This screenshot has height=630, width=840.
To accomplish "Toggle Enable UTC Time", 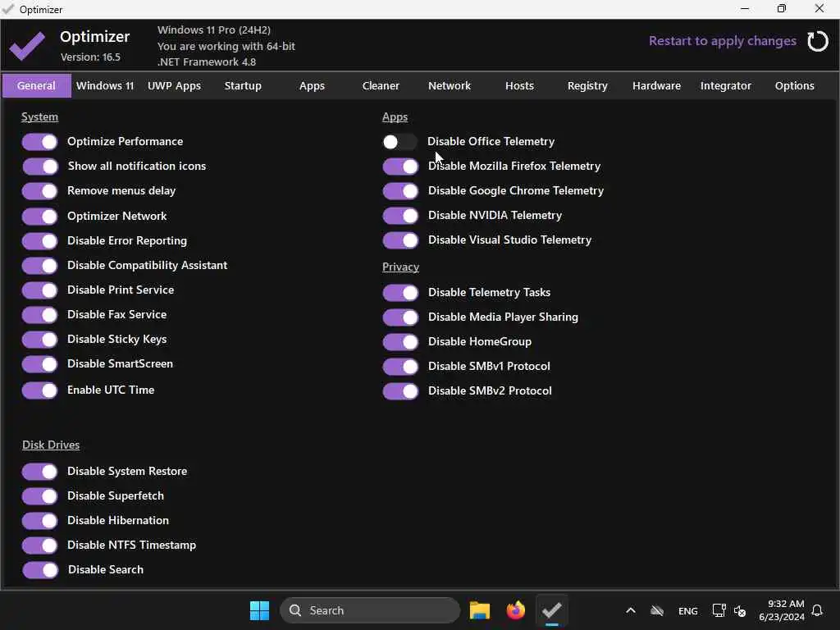I will (x=39, y=390).
